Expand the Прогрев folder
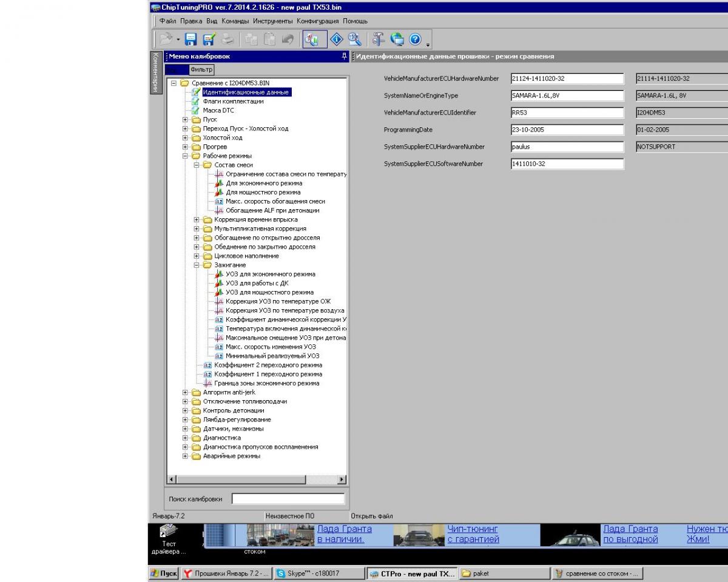This screenshot has width=728, height=582. click(186, 147)
